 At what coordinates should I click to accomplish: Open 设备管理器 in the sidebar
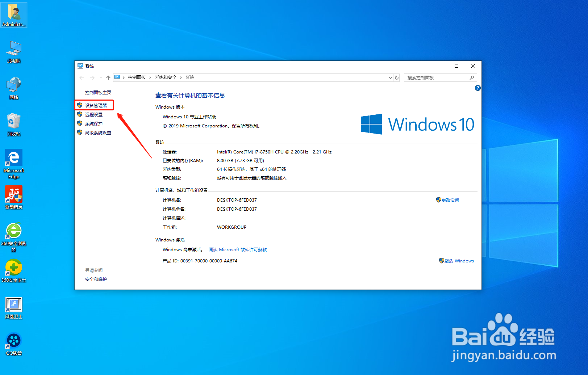click(96, 105)
